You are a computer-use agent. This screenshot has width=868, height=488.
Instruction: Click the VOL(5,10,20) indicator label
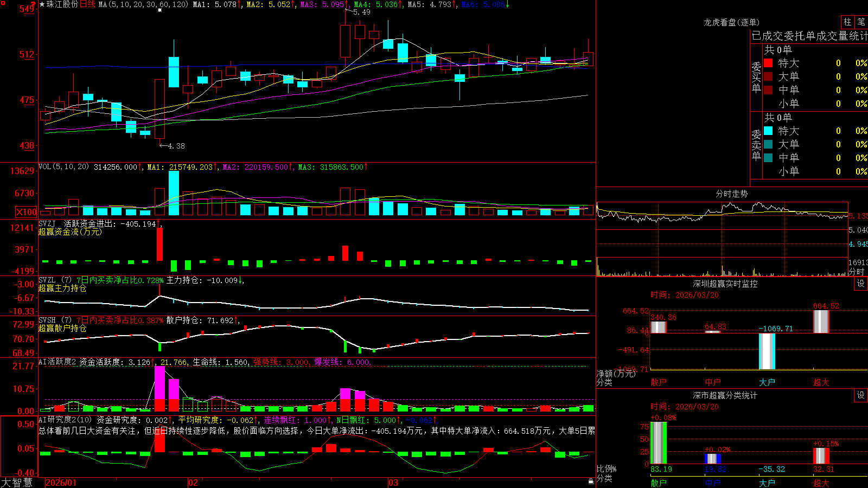pos(63,167)
